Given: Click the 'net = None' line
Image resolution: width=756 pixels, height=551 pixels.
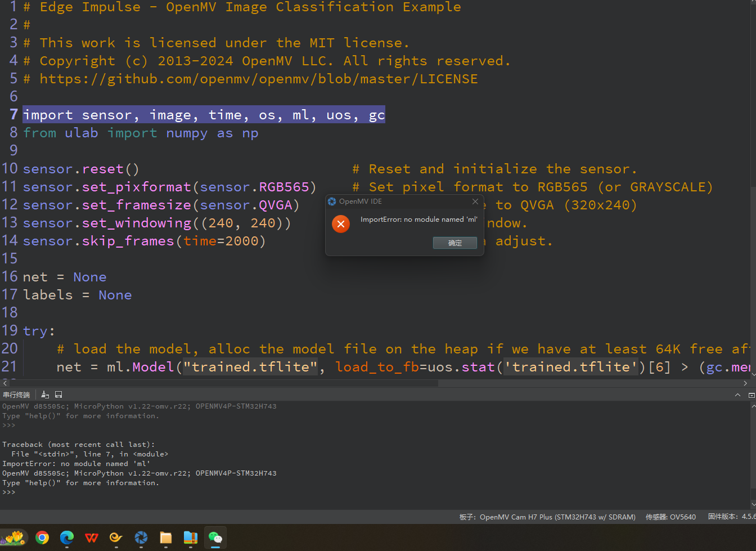Looking at the screenshot, I should pos(65,277).
